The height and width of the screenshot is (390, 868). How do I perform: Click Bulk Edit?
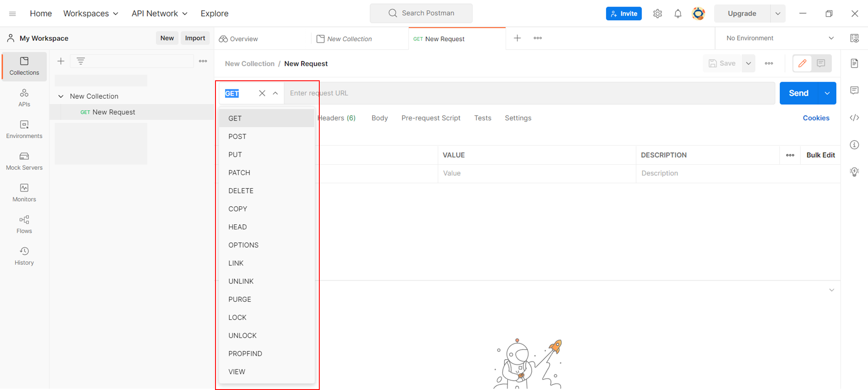click(x=821, y=155)
